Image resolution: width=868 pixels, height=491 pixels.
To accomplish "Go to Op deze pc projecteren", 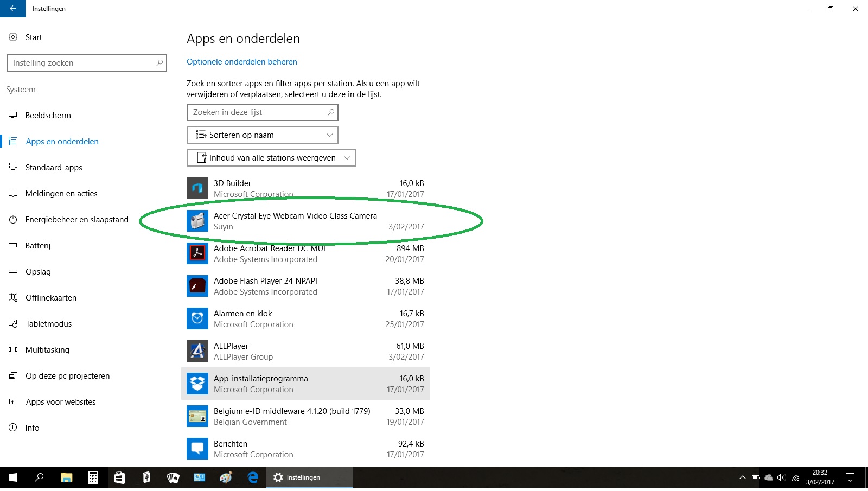I will pos(67,375).
